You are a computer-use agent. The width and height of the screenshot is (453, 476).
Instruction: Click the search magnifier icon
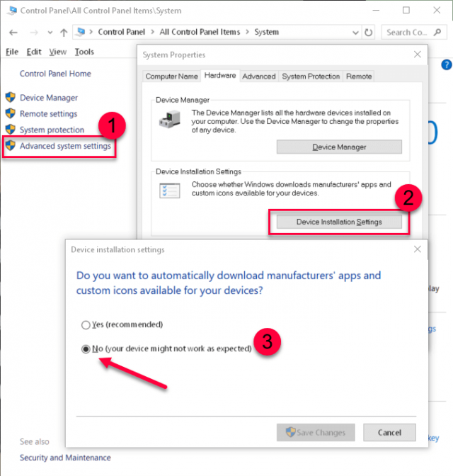pos(437,32)
